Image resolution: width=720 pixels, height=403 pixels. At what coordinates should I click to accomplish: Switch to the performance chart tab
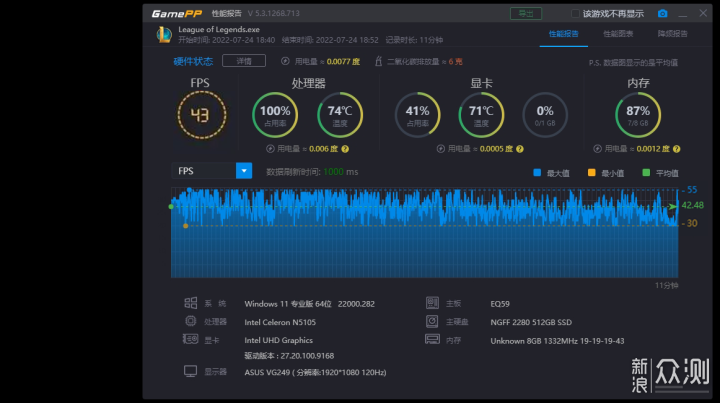[618, 34]
